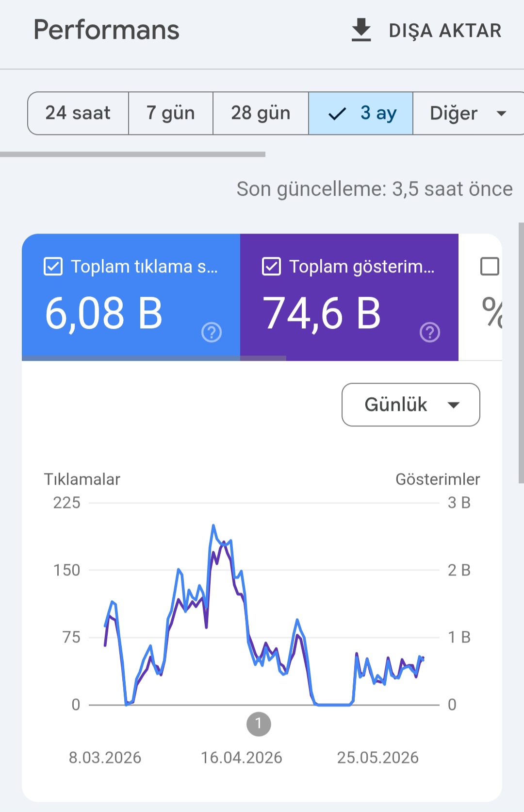Choose the 3 ay range

coord(360,113)
